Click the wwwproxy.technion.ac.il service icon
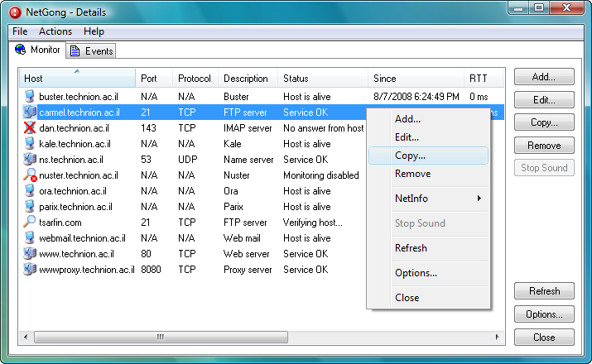This screenshot has height=364, width=592. tap(30, 270)
